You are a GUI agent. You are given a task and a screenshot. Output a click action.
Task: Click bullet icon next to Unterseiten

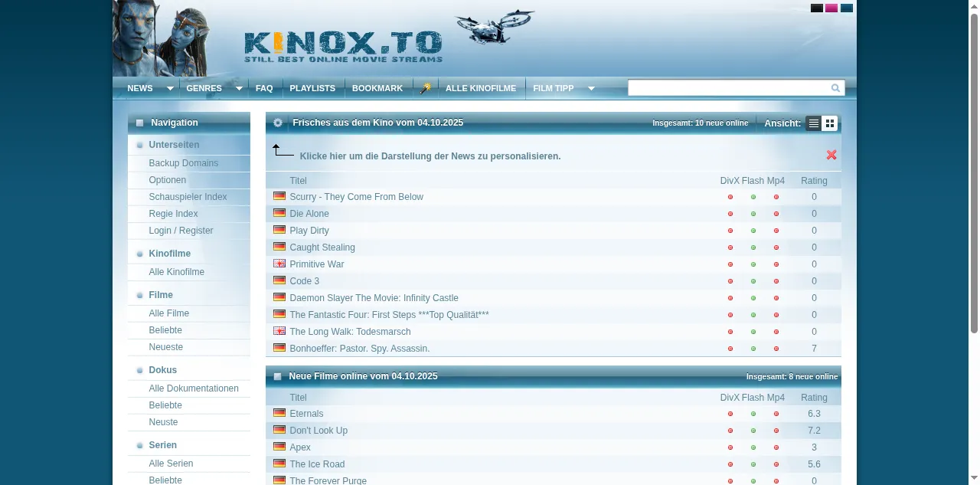tap(139, 145)
